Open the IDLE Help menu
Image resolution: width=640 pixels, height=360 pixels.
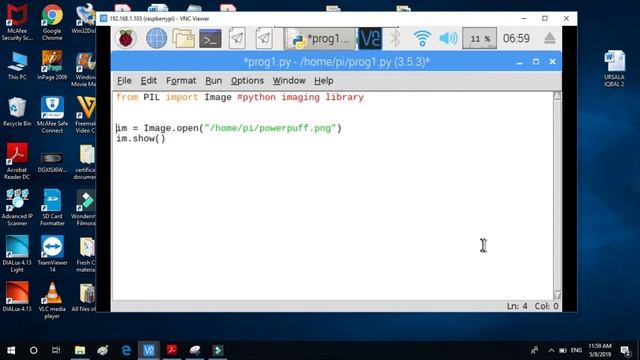(324, 81)
